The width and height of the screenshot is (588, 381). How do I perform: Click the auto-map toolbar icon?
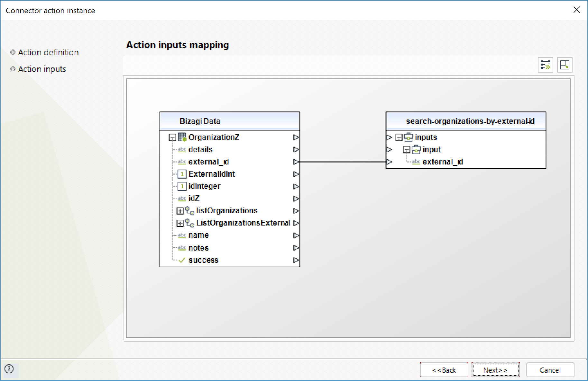546,65
